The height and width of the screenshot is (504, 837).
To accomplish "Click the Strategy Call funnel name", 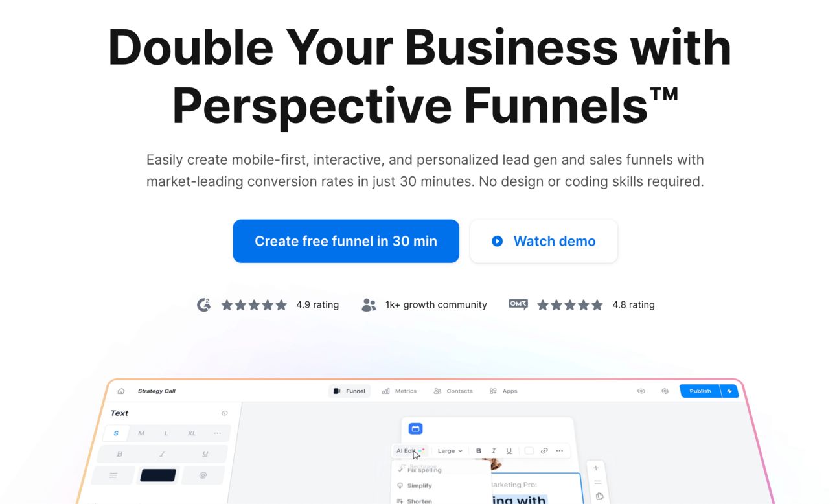I will 157,391.
